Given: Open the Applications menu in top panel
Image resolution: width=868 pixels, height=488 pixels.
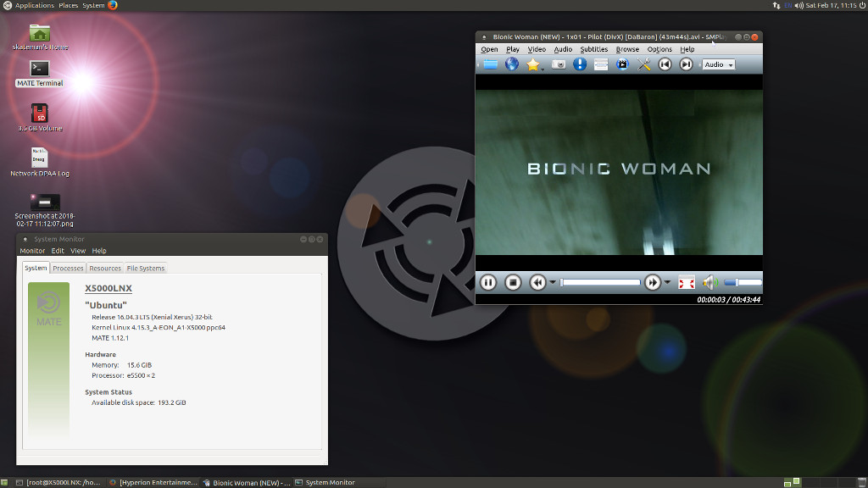Looking at the screenshot, I should coord(34,5).
